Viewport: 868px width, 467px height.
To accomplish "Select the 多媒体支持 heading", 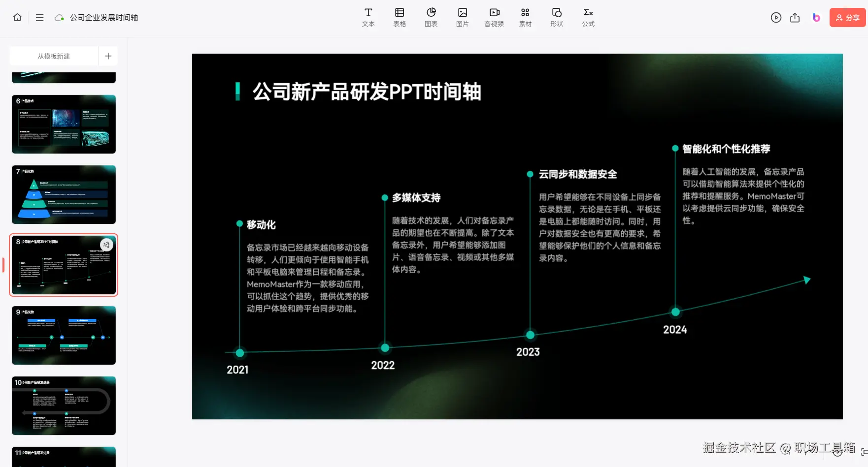I will coord(416,198).
